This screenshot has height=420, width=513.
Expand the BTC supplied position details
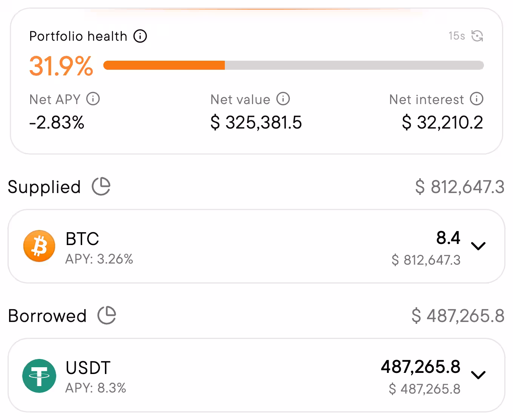point(478,246)
